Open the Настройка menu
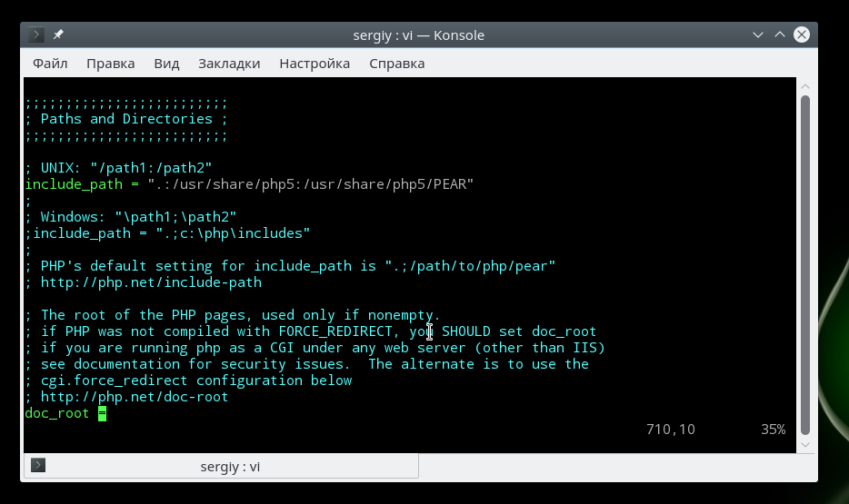849x504 pixels. click(x=315, y=64)
